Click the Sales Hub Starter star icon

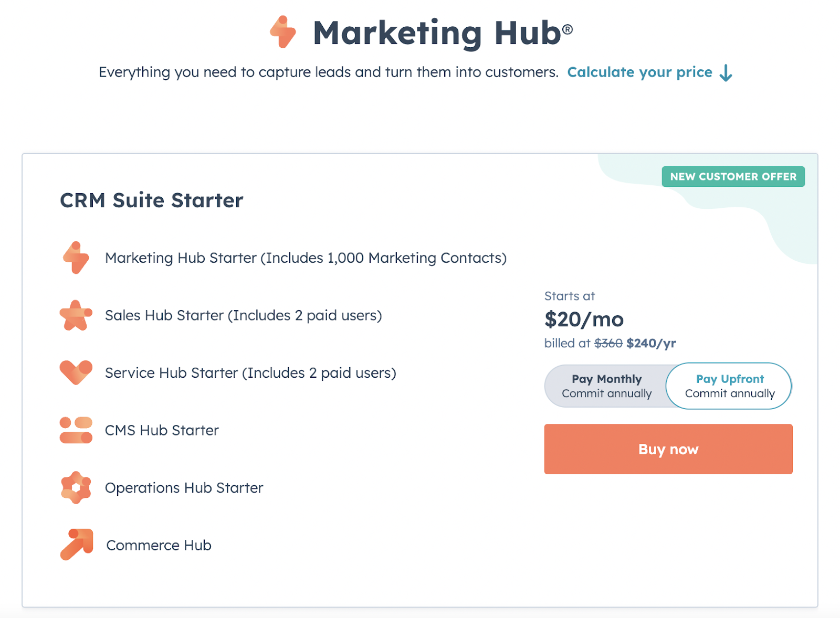[x=76, y=315]
